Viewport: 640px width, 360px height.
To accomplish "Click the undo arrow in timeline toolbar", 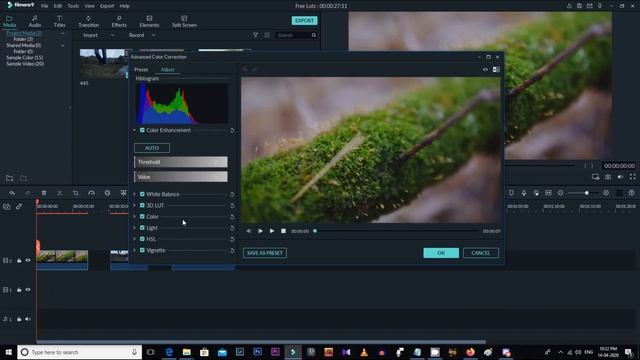I will [12, 193].
